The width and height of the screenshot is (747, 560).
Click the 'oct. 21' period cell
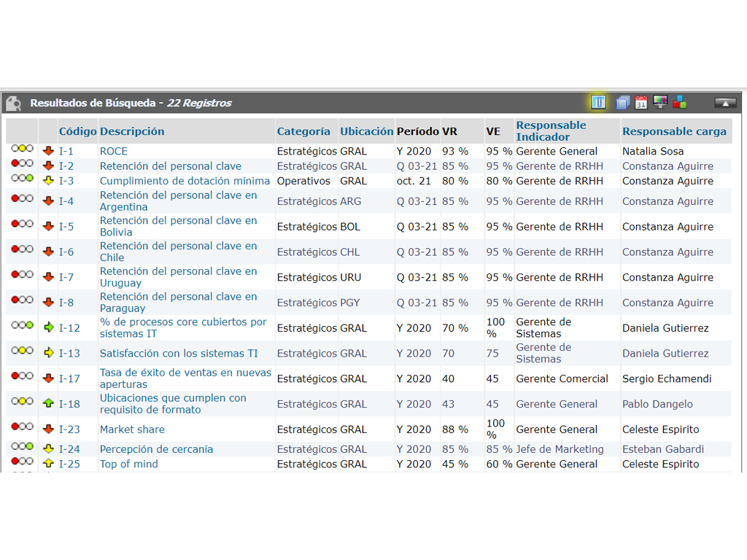coord(414,181)
